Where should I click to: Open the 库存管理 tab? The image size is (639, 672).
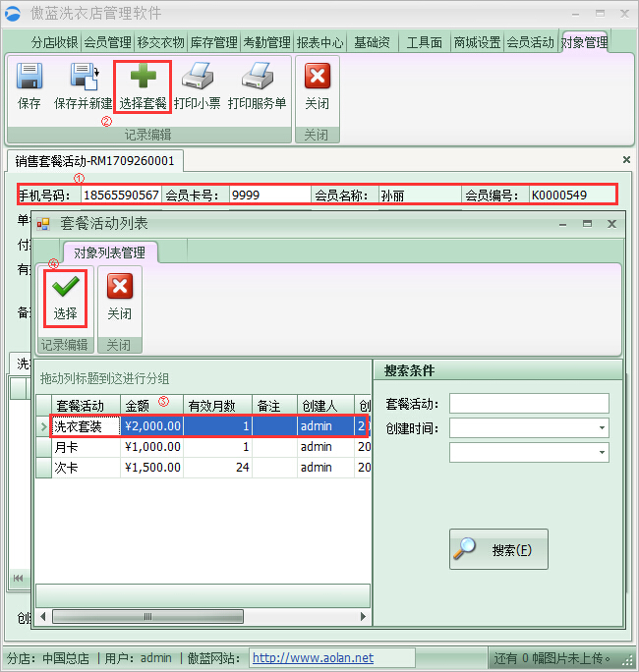tap(213, 42)
